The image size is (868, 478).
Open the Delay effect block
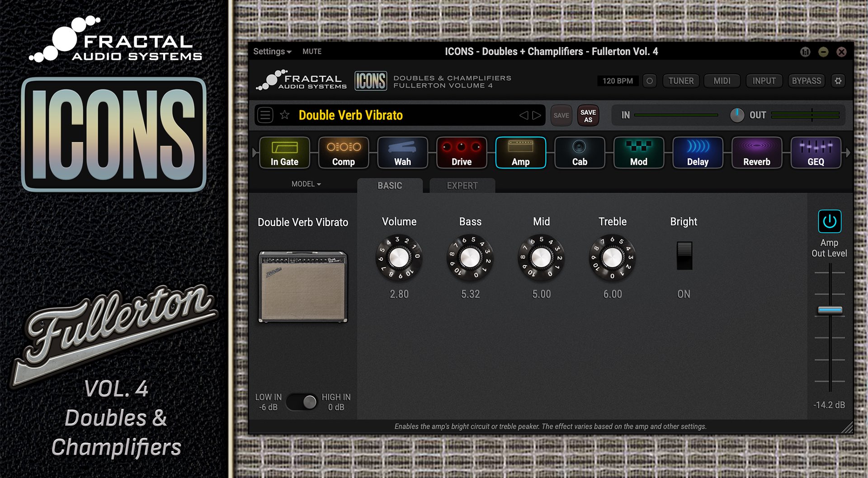pos(698,153)
